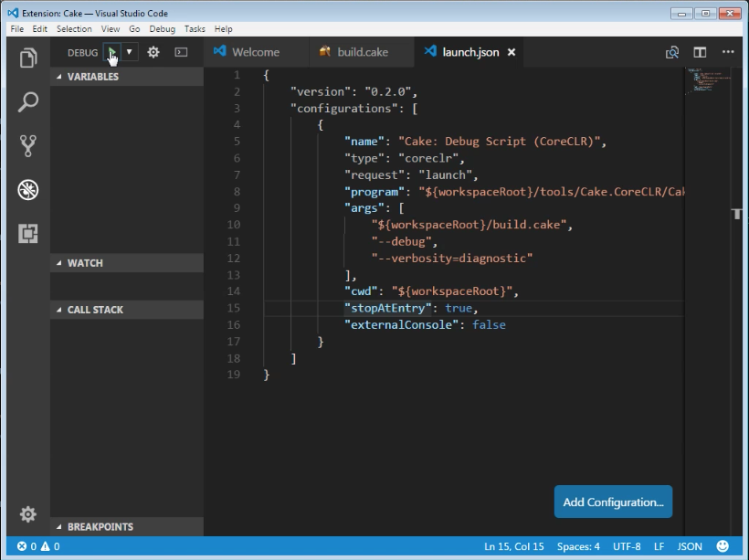Click line number 19 in the gutter
The height and width of the screenshot is (560, 749).
[x=234, y=375]
